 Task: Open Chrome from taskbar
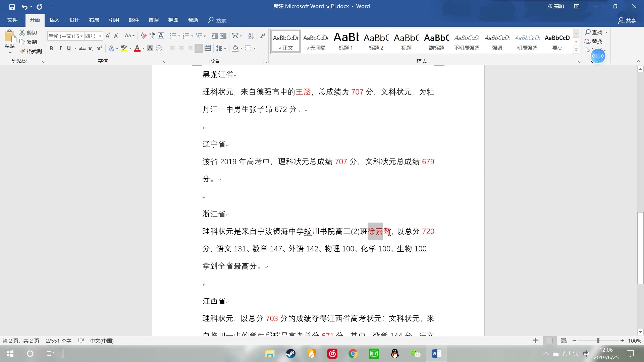pyautogui.click(x=353, y=354)
